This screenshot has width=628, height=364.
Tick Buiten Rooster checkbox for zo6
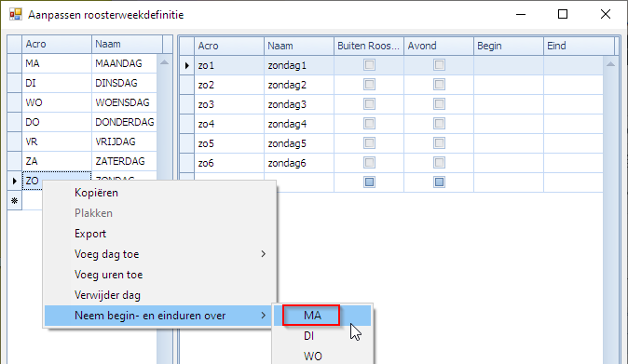click(369, 163)
